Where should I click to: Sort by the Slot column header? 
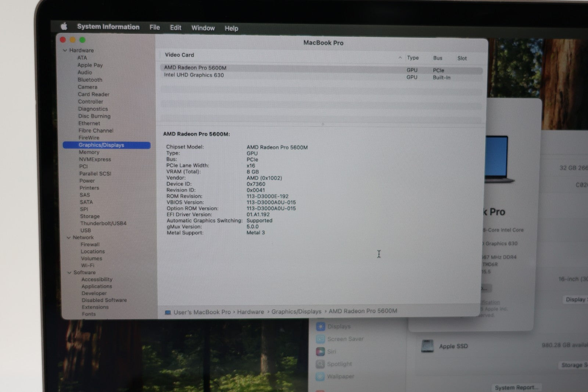click(x=462, y=58)
